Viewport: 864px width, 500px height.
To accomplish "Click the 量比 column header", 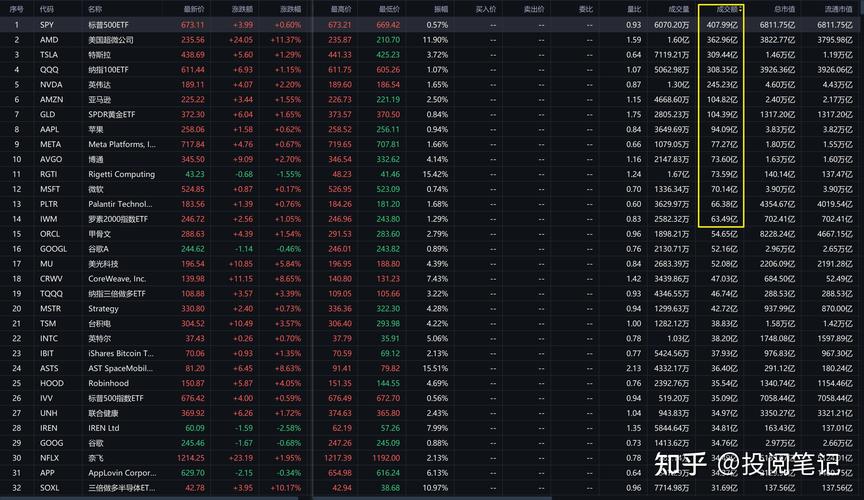I will pyautogui.click(x=634, y=9).
